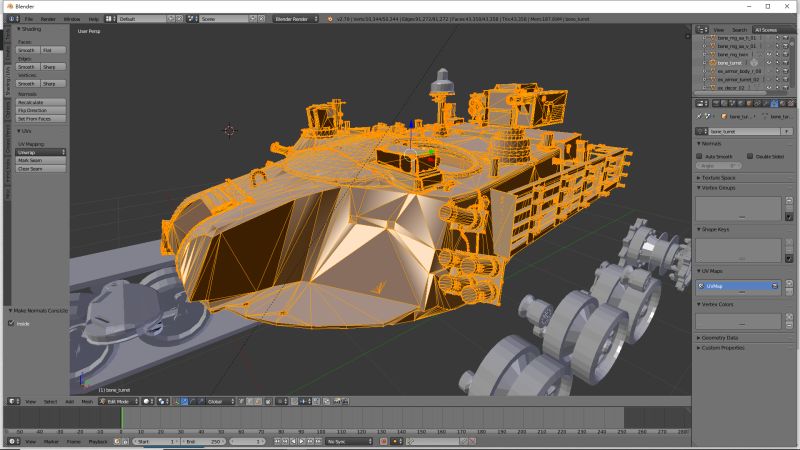
Task: Open the Window menu
Action: pos(72,19)
